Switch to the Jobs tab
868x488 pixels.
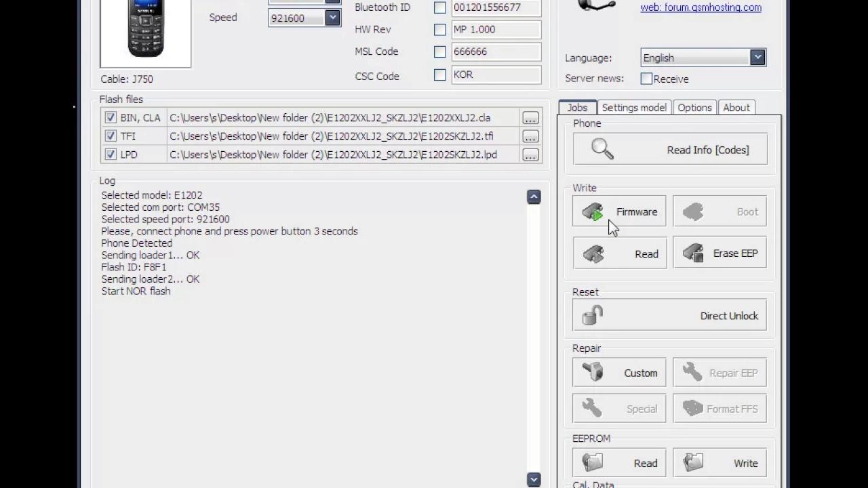[x=577, y=108]
